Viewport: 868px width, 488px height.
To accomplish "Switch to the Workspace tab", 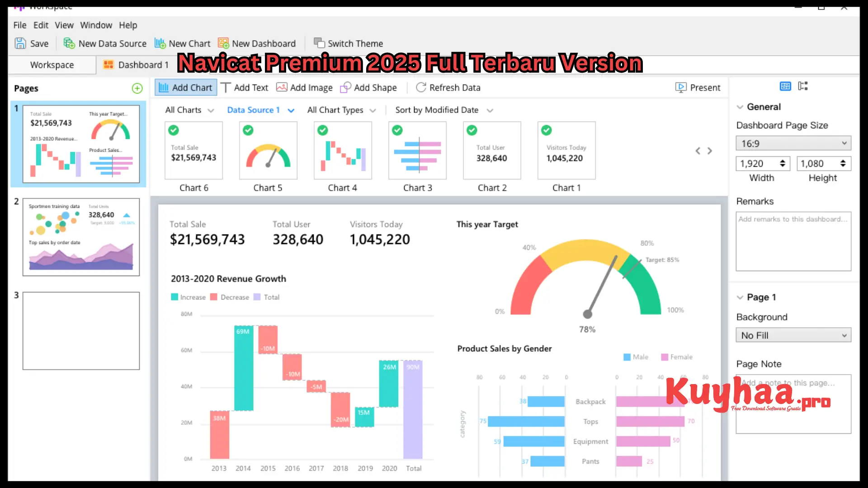I will [52, 65].
